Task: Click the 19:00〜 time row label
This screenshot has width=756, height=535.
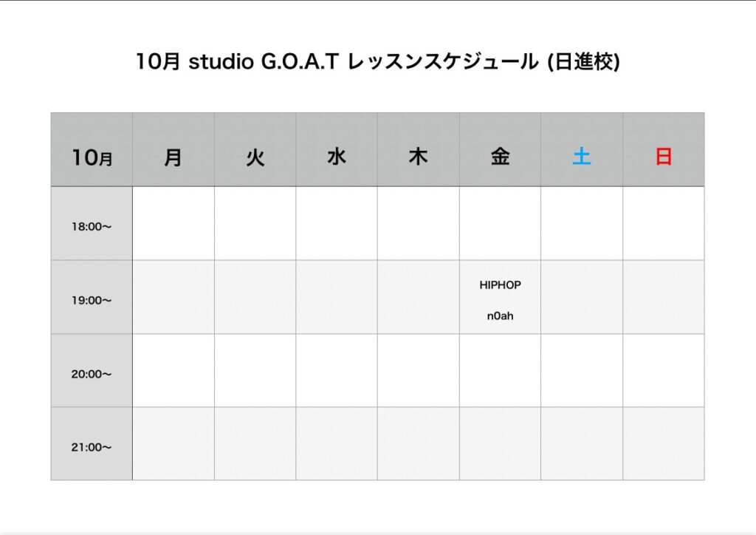Action: pos(92,301)
